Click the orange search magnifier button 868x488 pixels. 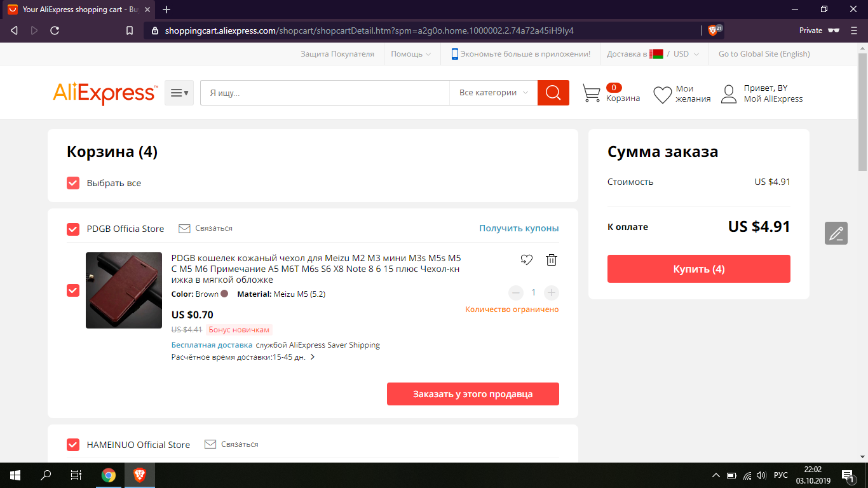click(x=553, y=93)
